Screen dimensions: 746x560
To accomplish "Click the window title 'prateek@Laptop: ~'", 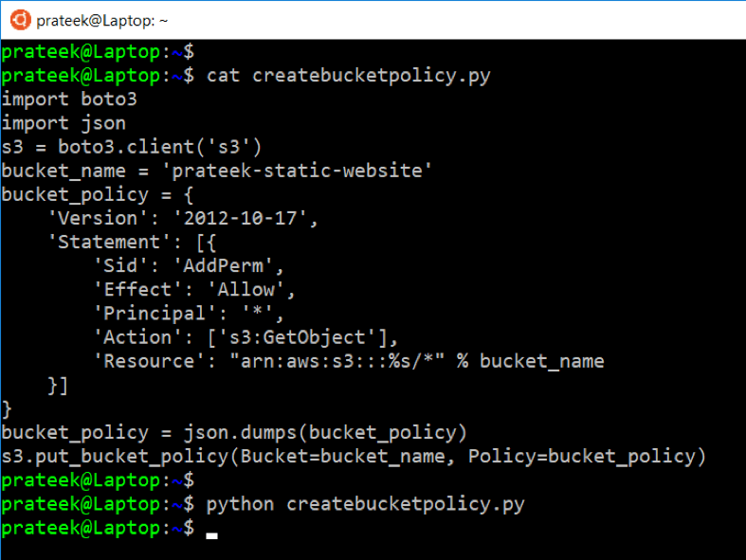I will (101, 20).
